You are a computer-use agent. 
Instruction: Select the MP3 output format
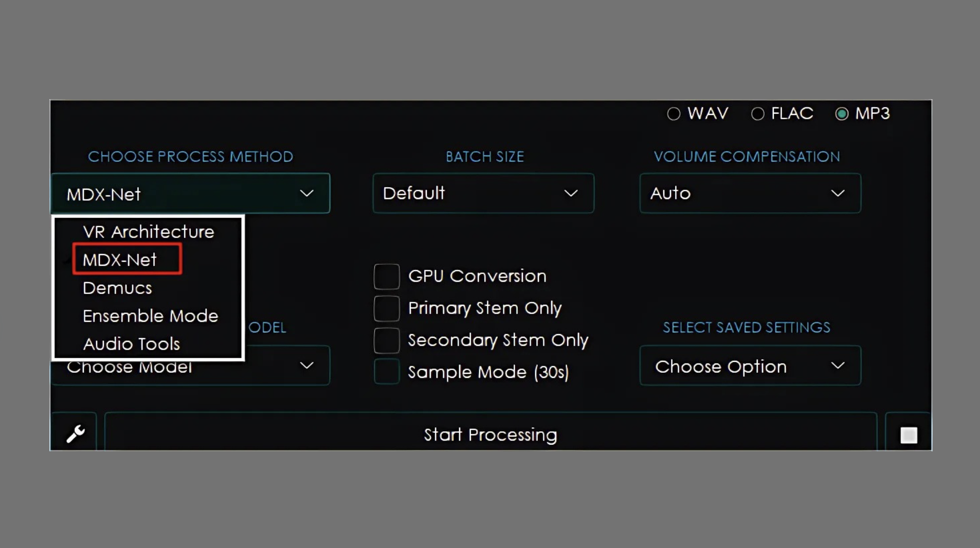(842, 114)
